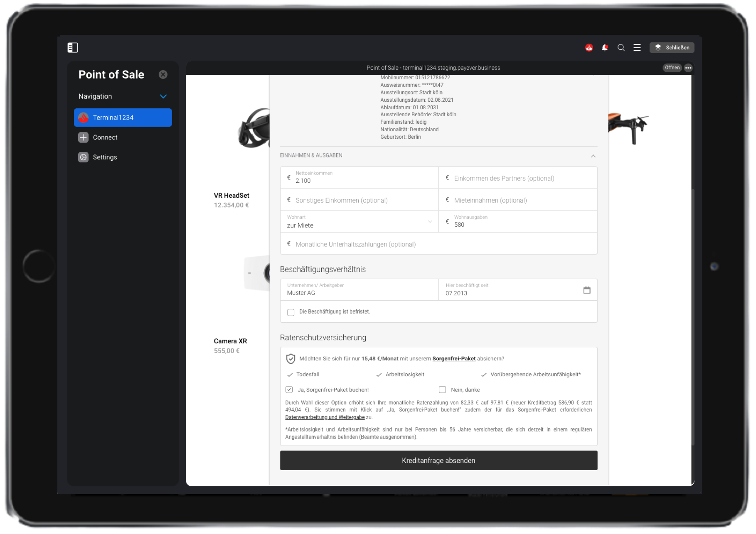Click the 555,00 € price

coord(227,351)
